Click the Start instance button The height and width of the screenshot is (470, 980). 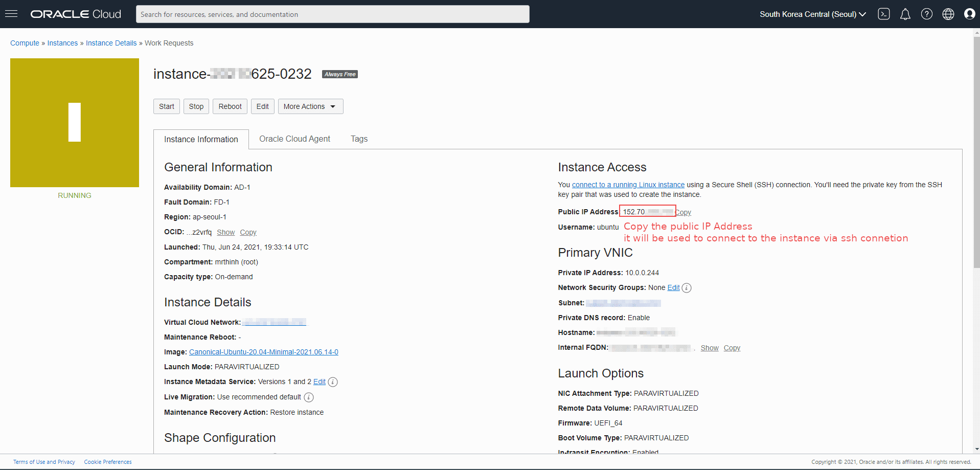(167, 106)
